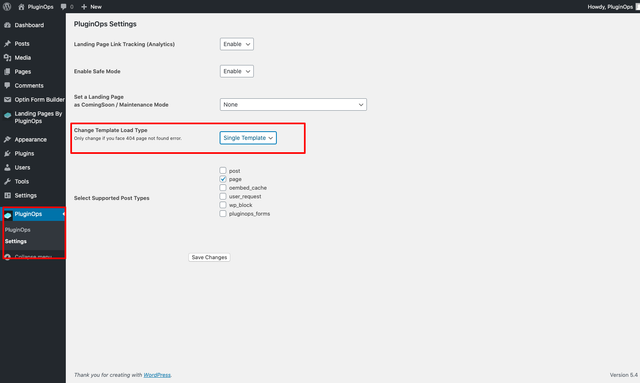Click the Pages icon in sidebar
The image size is (640, 383).
7,71
